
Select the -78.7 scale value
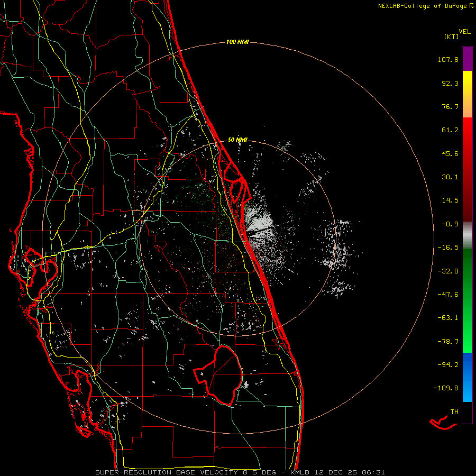448,342
